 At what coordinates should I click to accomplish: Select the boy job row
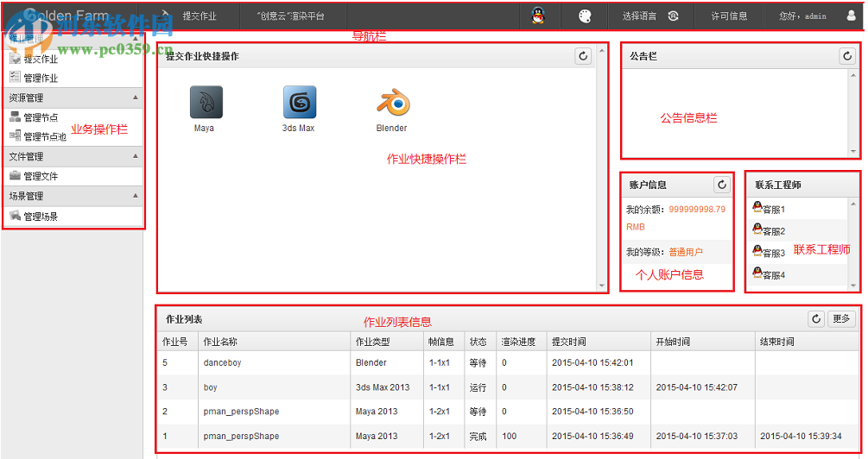(x=508, y=387)
